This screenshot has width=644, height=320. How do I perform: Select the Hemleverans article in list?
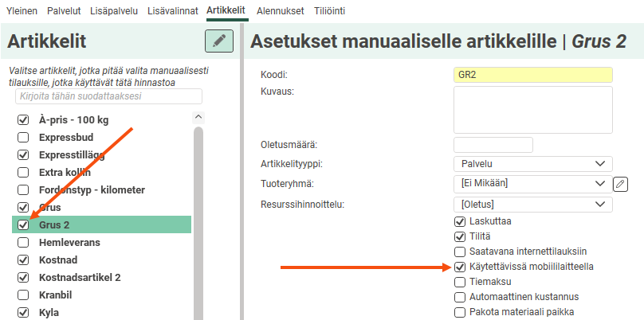pos(69,242)
